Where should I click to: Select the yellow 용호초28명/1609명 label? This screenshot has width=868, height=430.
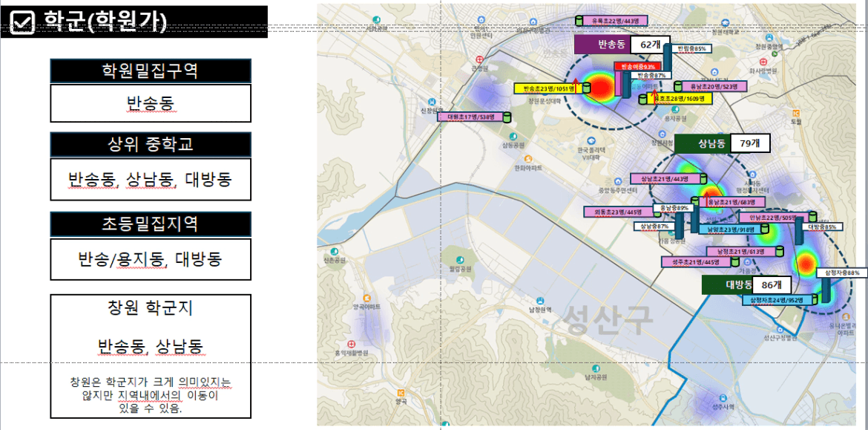coord(680,100)
